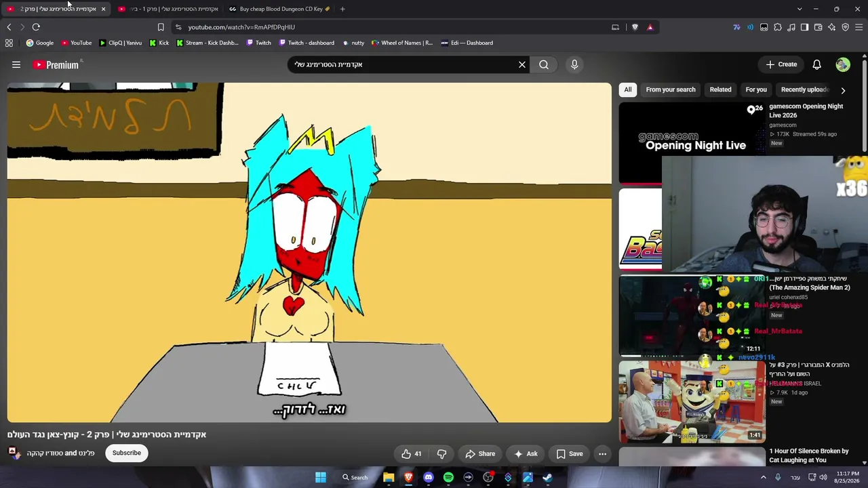Screen dimensions: 868x488
Task: Open the channel avatar under the video
Action: point(14,453)
